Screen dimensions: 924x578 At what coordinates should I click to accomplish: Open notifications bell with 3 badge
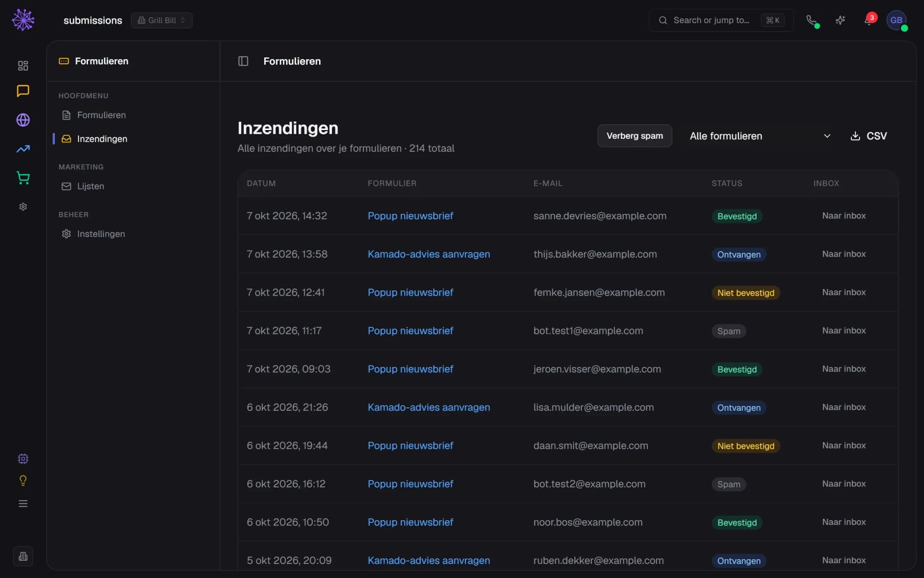click(869, 20)
